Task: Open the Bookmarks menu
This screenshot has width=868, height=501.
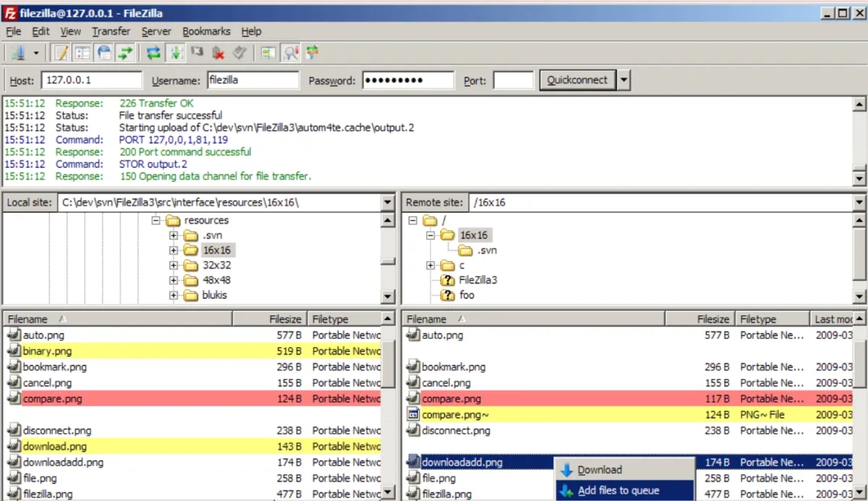Action: click(x=206, y=31)
